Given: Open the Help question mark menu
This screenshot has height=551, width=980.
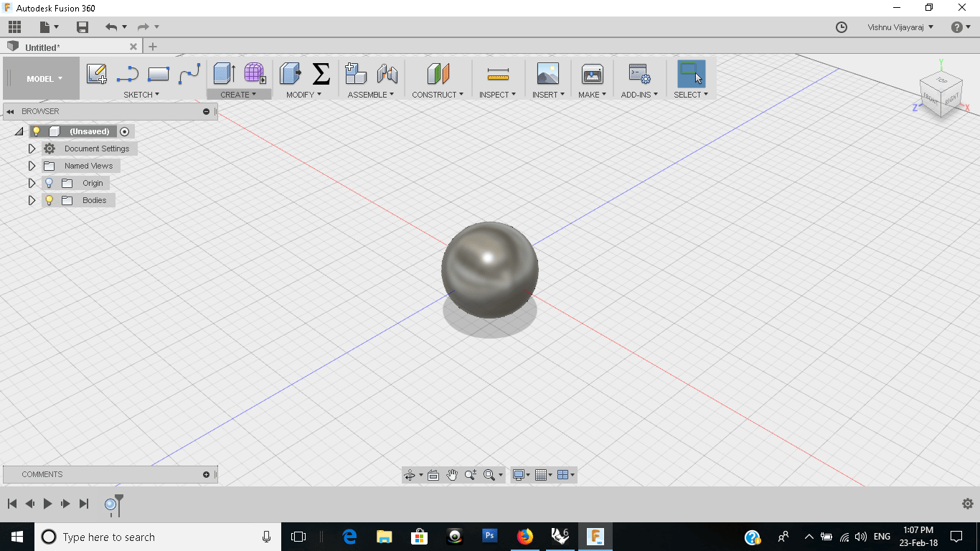Looking at the screenshot, I should [x=961, y=27].
